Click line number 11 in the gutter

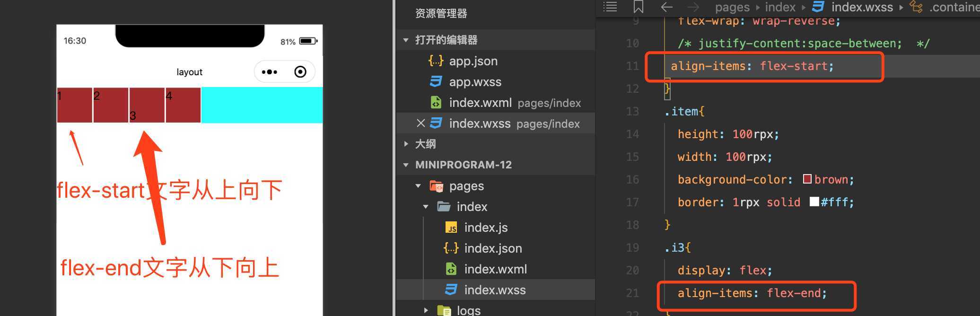(x=632, y=66)
